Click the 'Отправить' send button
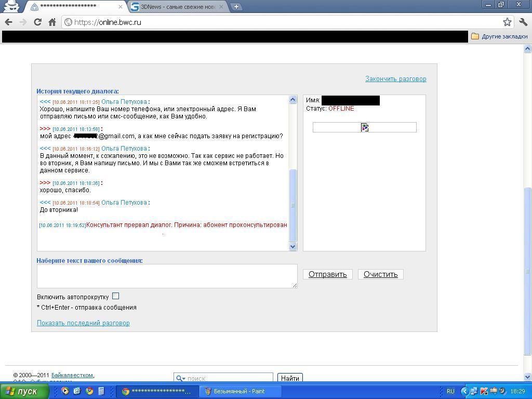This screenshot has height=399, width=532. click(x=327, y=274)
